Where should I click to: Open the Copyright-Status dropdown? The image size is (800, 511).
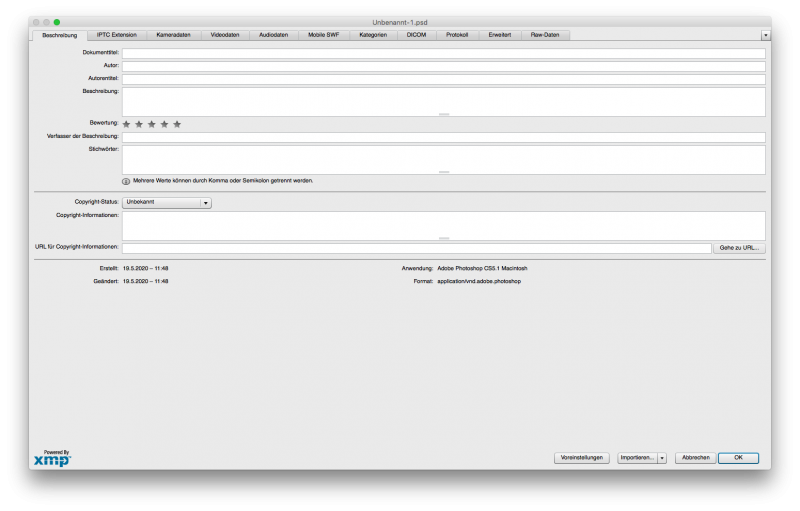[166, 202]
